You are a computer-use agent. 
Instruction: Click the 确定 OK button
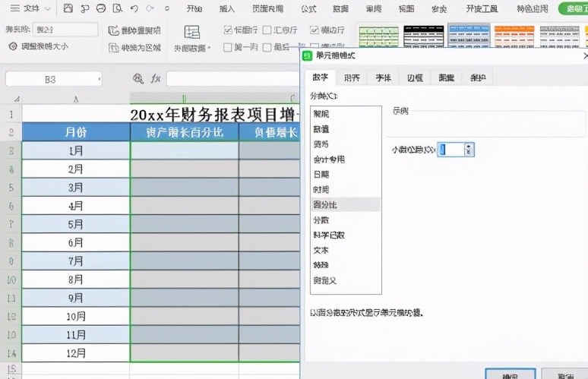(x=510, y=375)
